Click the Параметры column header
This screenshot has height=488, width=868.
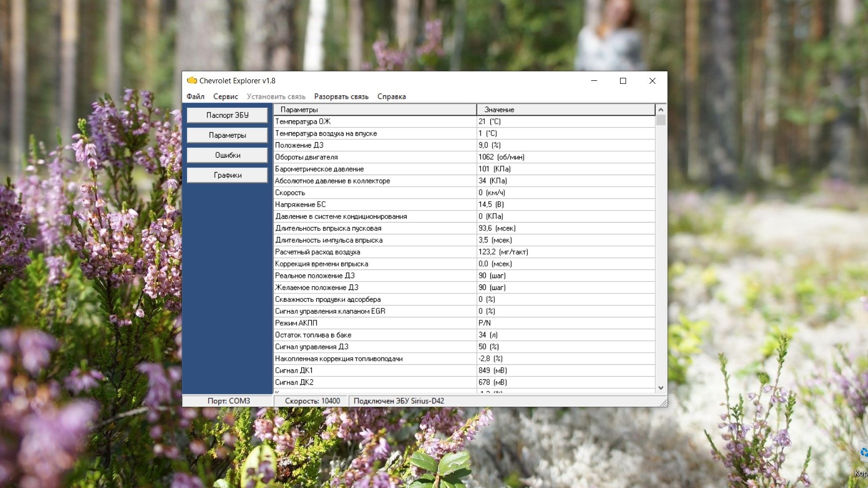click(x=375, y=109)
